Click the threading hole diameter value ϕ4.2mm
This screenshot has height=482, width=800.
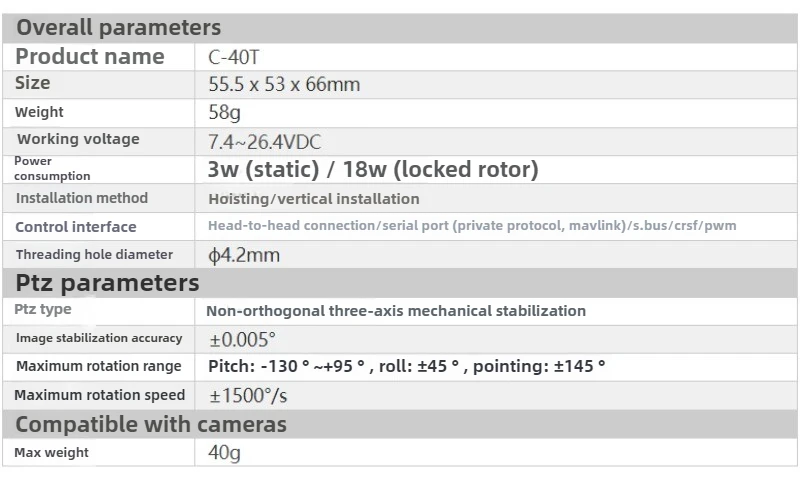click(243, 255)
